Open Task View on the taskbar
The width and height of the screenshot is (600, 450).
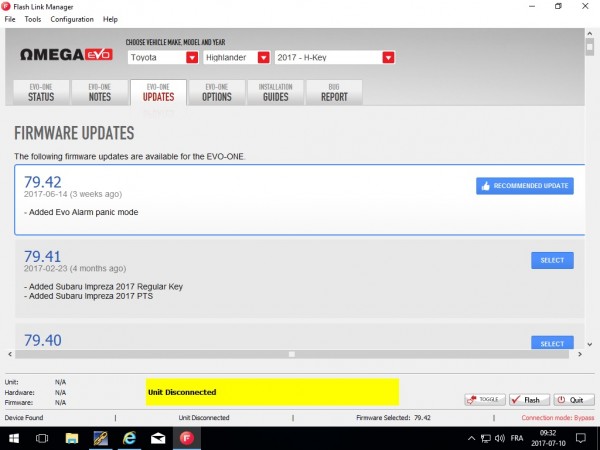(x=42, y=438)
